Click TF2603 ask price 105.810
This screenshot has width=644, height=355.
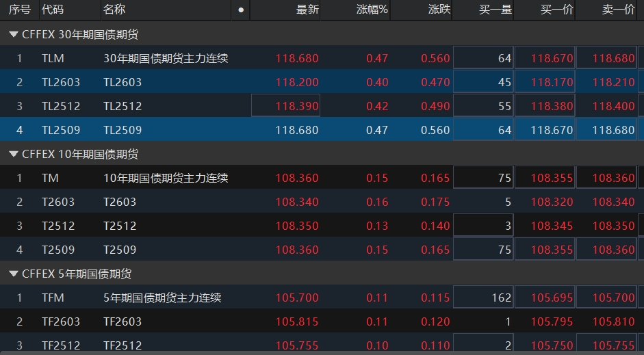[613, 321]
